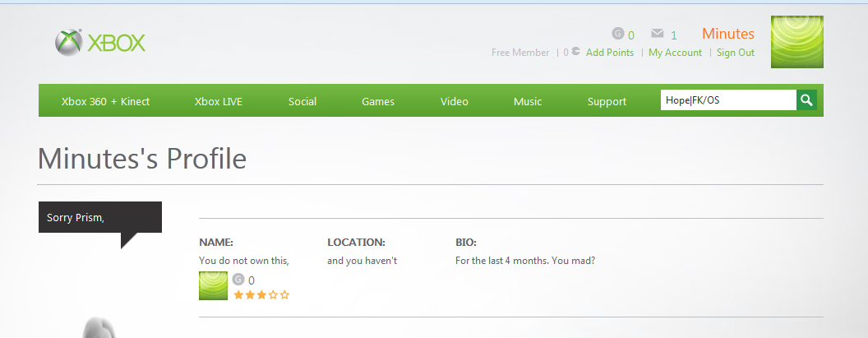Image resolution: width=868 pixels, height=338 pixels.
Task: Click the Add Points link
Action: pos(609,53)
